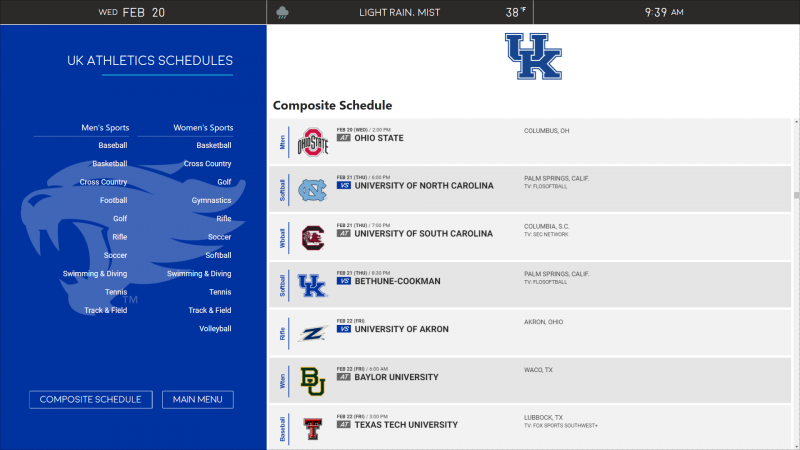Click the Baylor BU logo
800x450 pixels.
312,381
